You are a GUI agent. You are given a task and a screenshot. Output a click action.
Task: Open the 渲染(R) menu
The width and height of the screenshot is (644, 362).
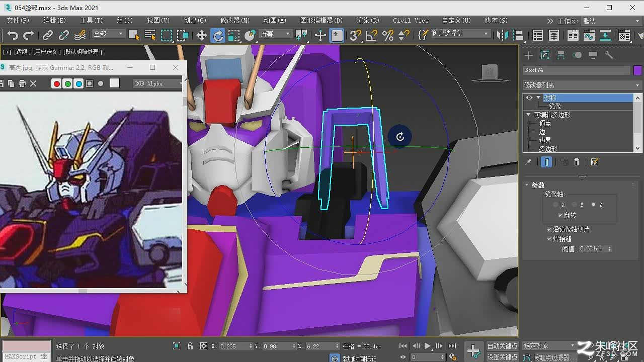[x=368, y=21]
